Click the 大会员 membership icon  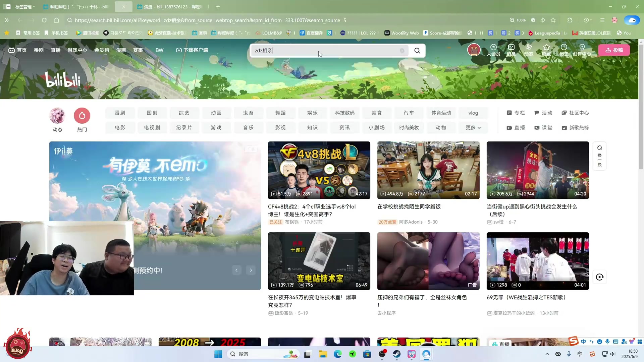[x=493, y=50]
